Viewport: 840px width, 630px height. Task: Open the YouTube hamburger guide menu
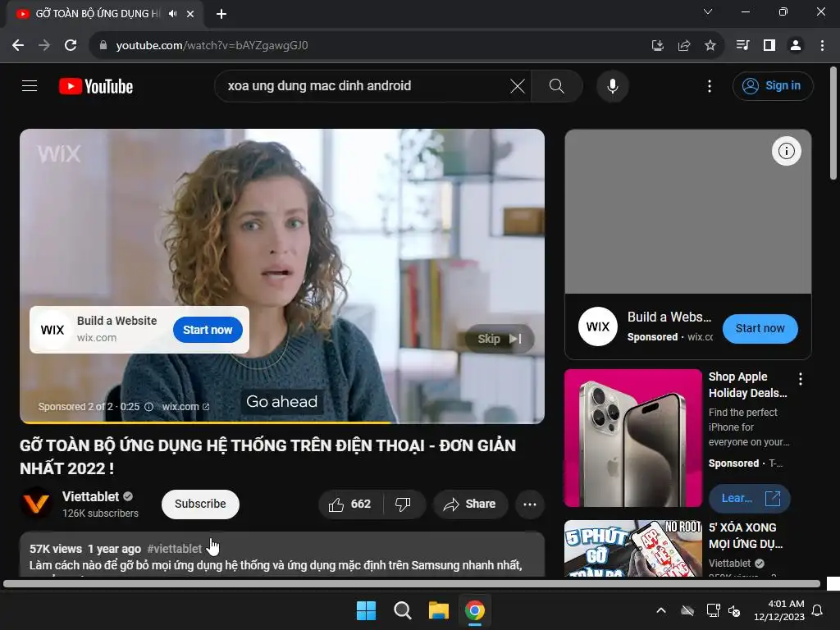pos(30,85)
